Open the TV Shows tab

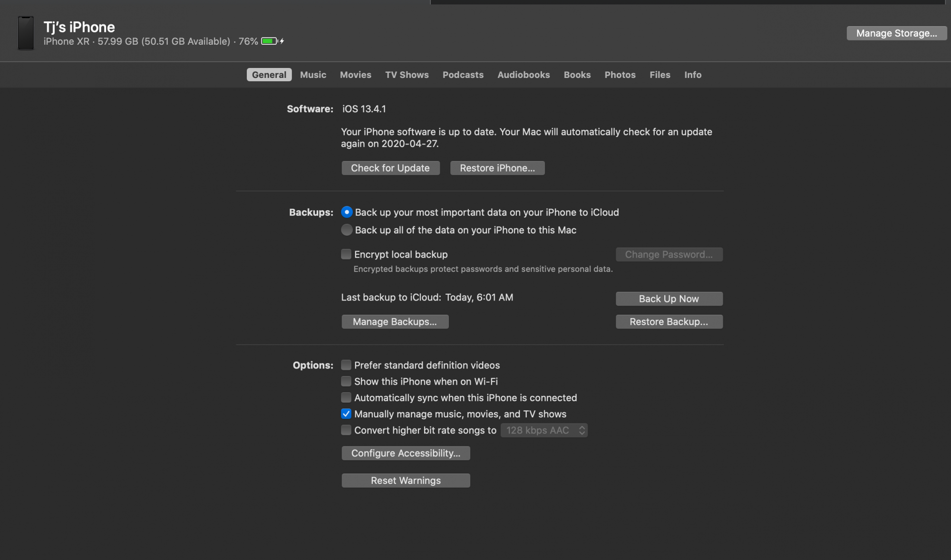407,75
